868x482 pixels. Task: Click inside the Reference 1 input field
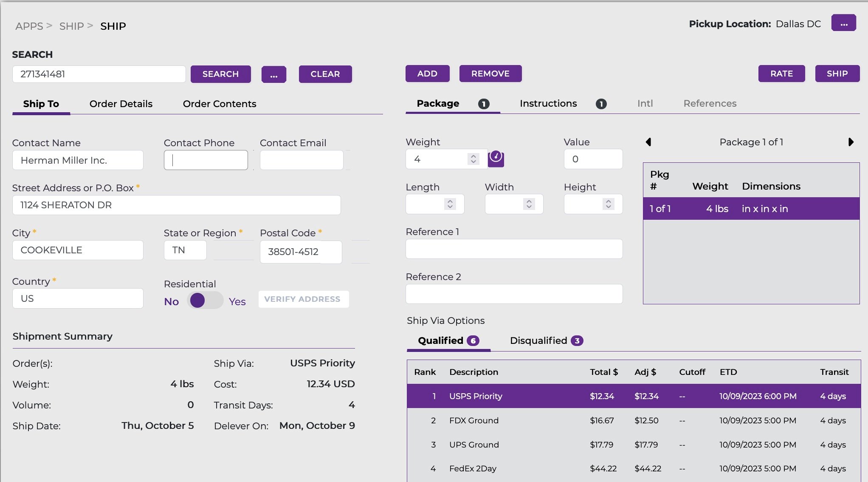click(x=513, y=249)
